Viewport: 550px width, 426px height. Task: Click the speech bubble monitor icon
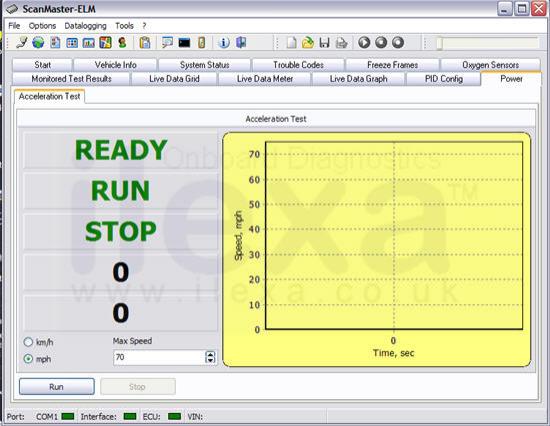pyautogui.click(x=167, y=43)
